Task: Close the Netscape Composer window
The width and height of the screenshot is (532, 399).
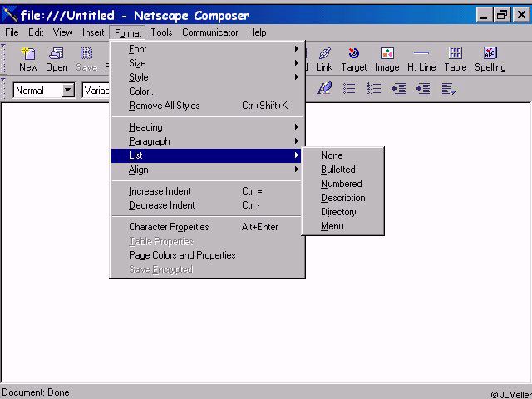Action: (521, 15)
